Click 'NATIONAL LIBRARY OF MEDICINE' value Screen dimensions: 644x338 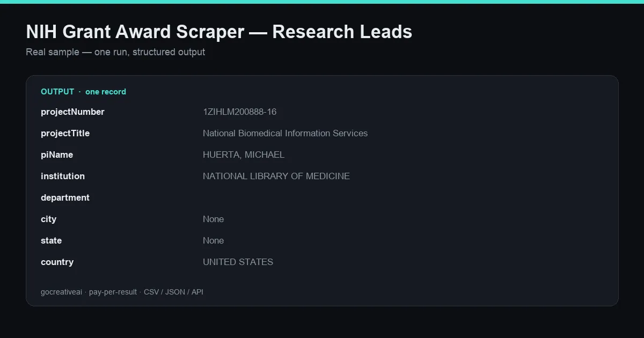pos(276,177)
